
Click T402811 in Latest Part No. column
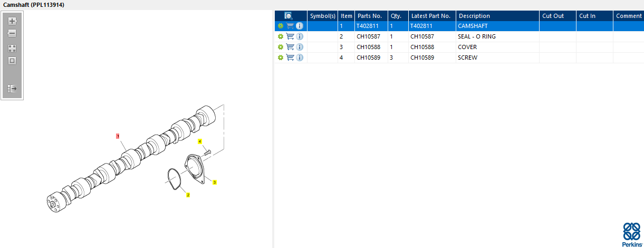(421, 26)
